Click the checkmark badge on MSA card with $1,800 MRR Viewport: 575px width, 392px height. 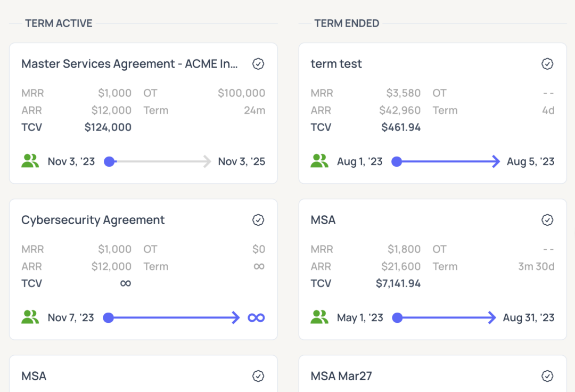pos(547,220)
